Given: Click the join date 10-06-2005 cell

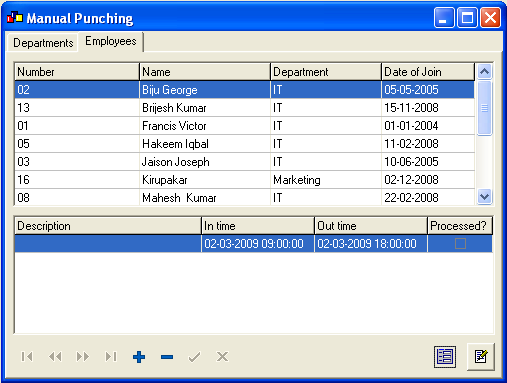Looking at the screenshot, I should (428, 162).
